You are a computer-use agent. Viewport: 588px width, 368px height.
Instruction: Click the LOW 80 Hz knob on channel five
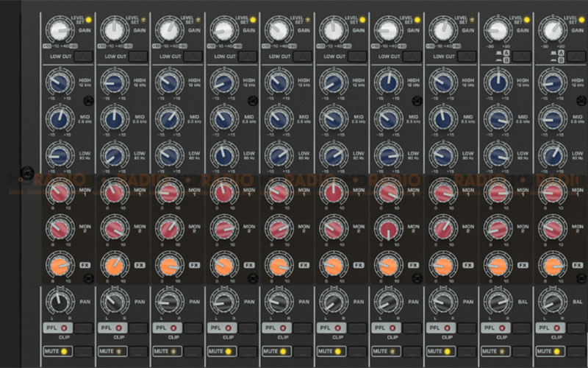click(278, 155)
